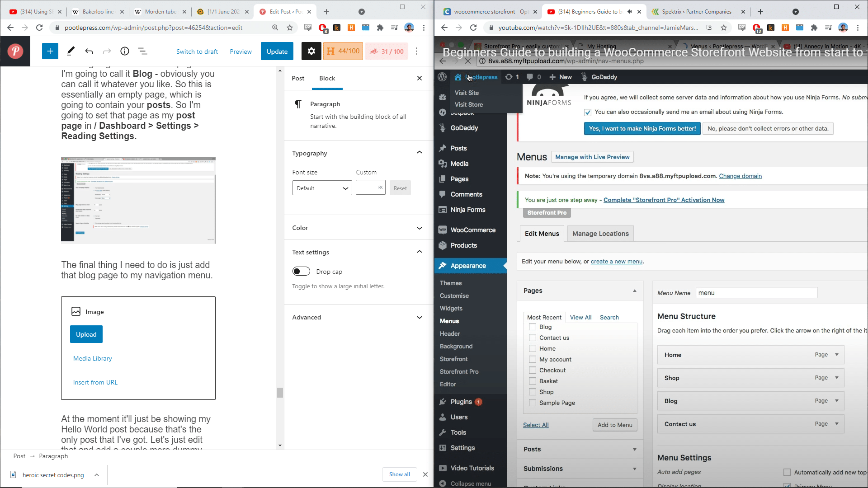Open the post details info icon

(125, 52)
